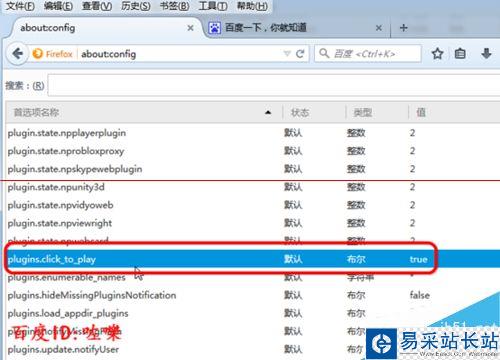The image size is (500, 360).
Task: Select the plugin.state.npskypewebplugin row
Action: [252, 169]
